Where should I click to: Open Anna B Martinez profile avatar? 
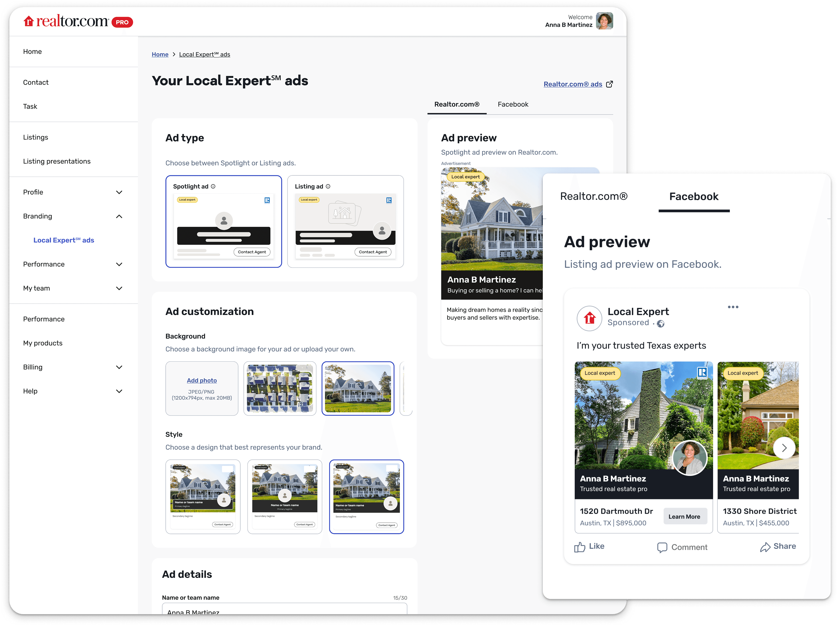click(x=604, y=21)
